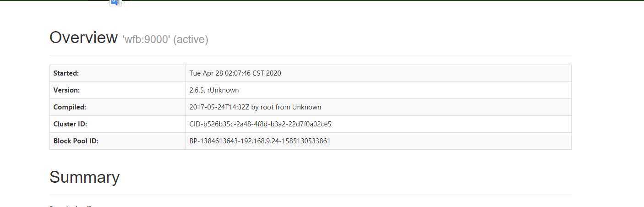The width and height of the screenshot is (644, 207).
Task: Click the BP-1384613643 block pool value
Action: 260,141
